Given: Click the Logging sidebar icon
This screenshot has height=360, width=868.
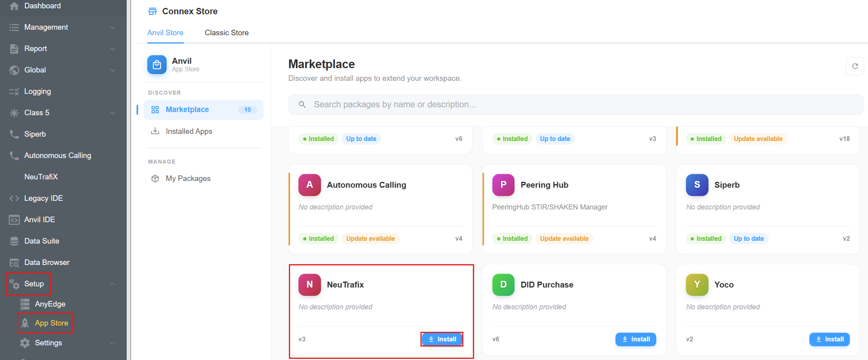Looking at the screenshot, I should point(14,91).
